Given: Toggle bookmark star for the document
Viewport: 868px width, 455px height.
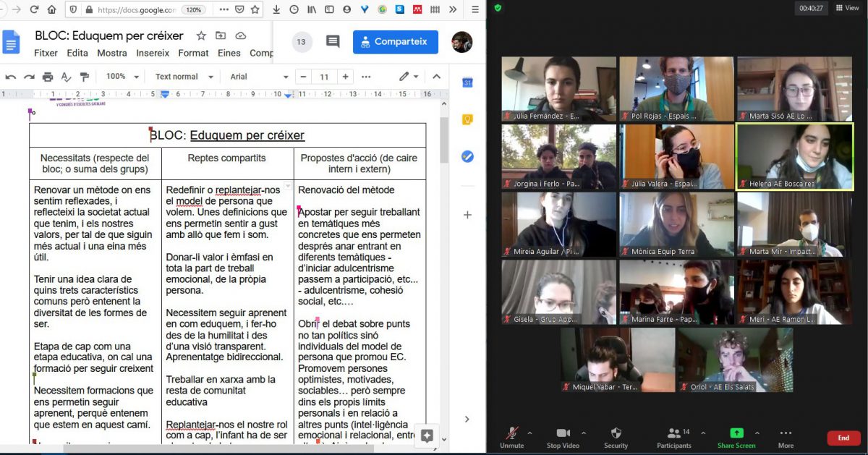Looking at the screenshot, I should (x=200, y=35).
